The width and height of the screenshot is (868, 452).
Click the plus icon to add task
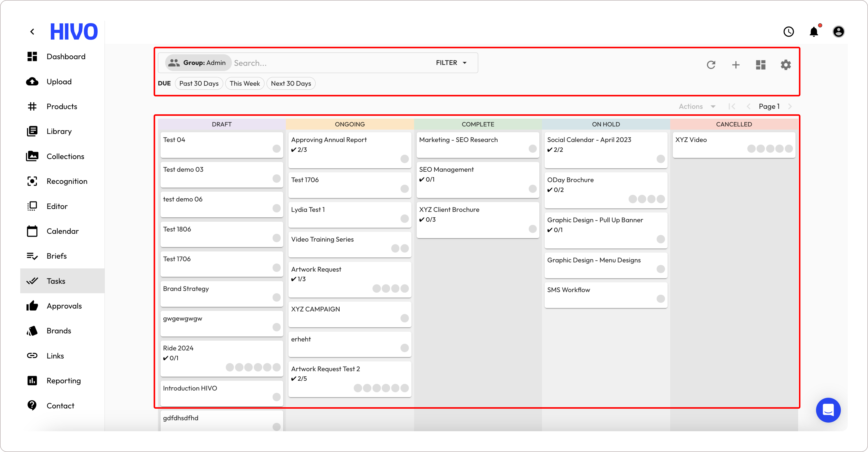[x=736, y=65]
